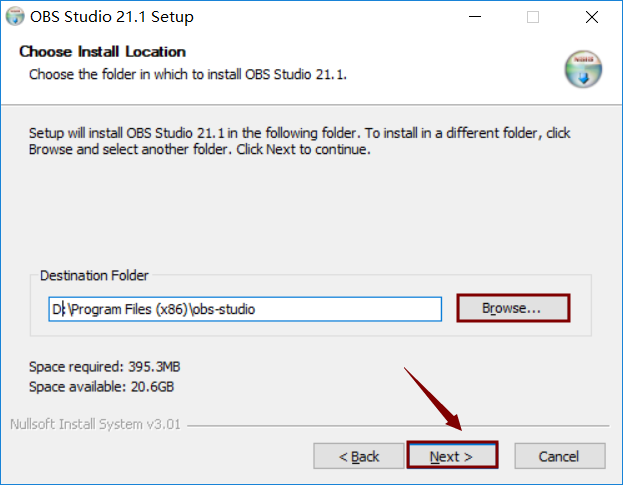Screen dimensions: 623x485
Task: Click the "OBS Studio 21.1 Setup" title text
Action: point(112,17)
